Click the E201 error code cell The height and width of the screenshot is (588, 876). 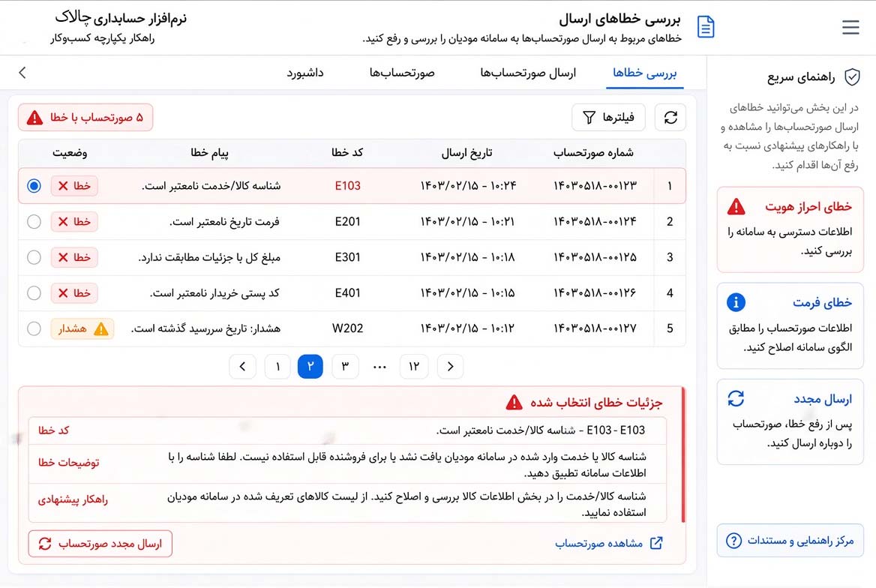[x=347, y=222]
